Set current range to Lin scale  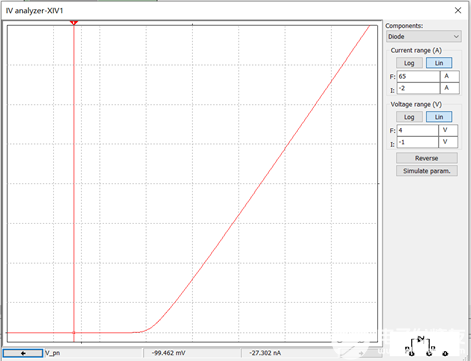point(439,63)
